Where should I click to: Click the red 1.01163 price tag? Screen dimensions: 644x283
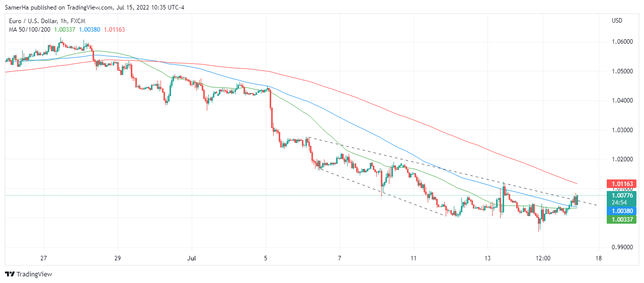(622, 184)
